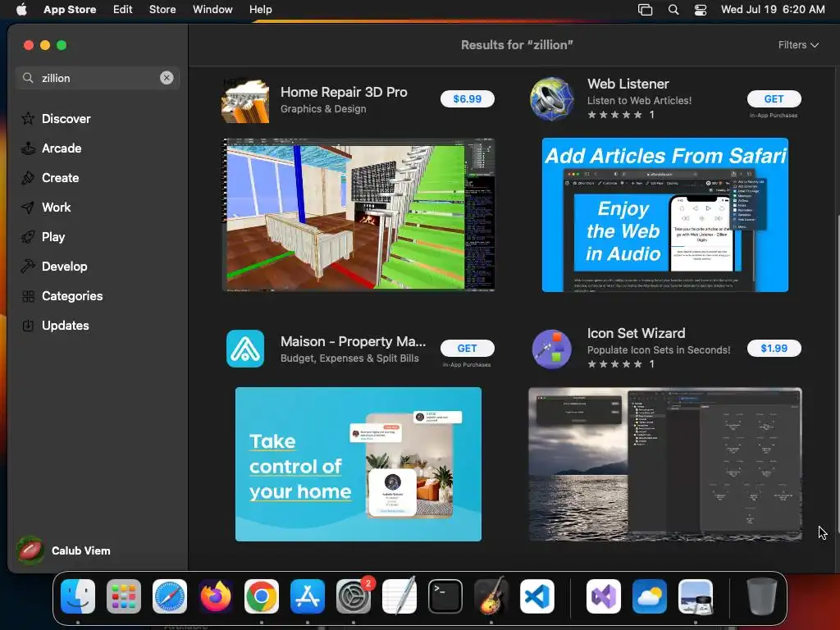Open TextEdit from the dock
The image size is (840, 630).
tap(399, 596)
